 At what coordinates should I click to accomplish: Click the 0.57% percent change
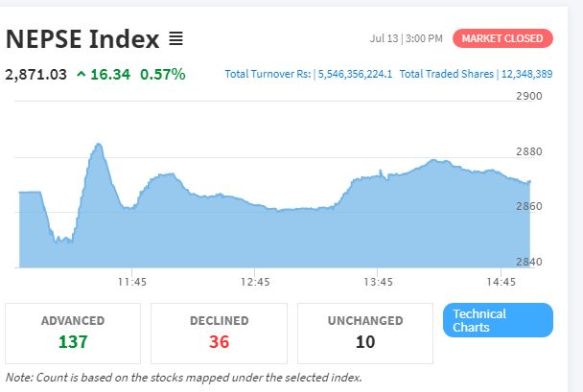pos(162,75)
